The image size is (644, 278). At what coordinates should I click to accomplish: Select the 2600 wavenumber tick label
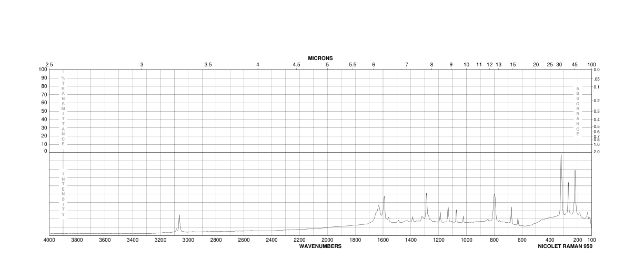(244, 240)
